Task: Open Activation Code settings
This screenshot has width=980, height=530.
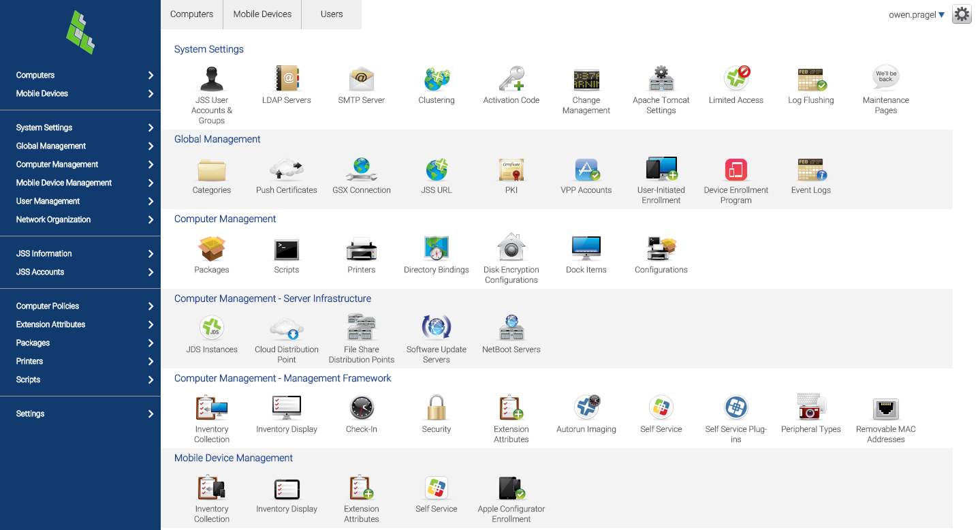Action: click(511, 79)
